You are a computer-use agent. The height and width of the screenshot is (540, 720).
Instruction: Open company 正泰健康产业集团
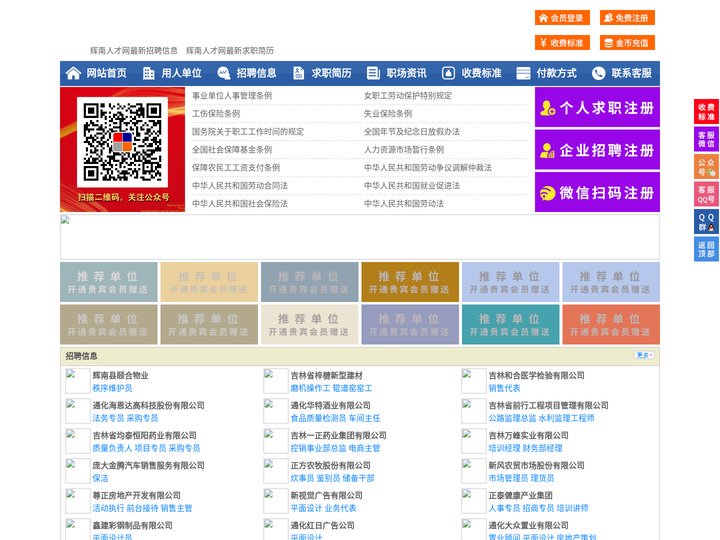point(520,495)
